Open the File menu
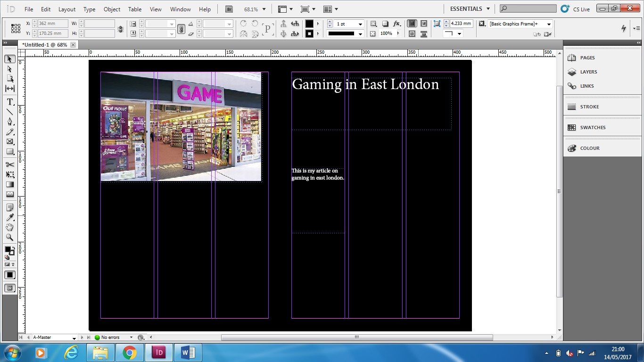 pos(29,9)
